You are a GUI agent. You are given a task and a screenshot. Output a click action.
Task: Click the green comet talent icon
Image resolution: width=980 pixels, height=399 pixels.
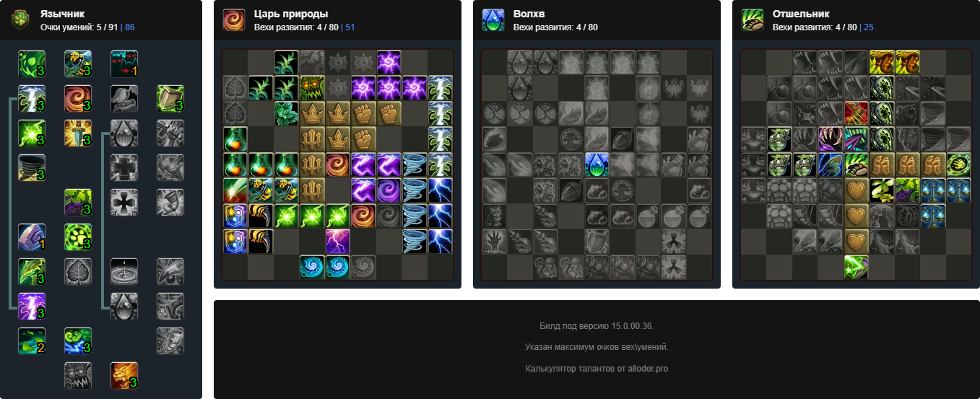coord(235,190)
